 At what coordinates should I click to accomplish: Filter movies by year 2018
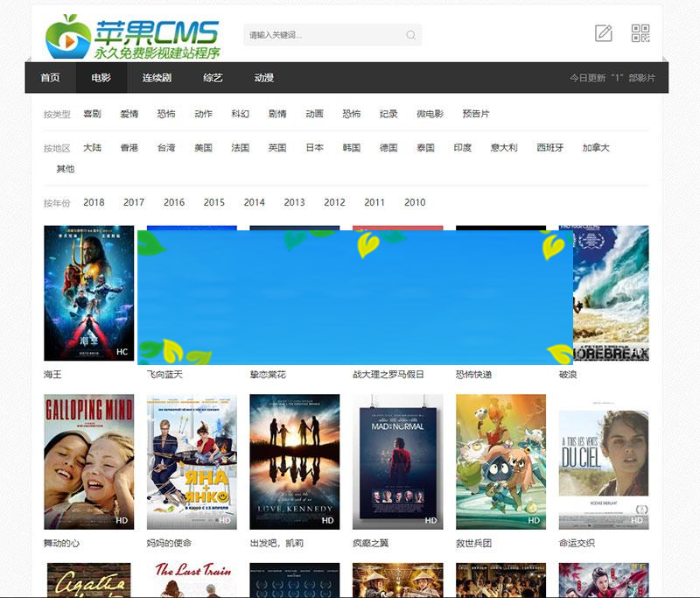(94, 202)
